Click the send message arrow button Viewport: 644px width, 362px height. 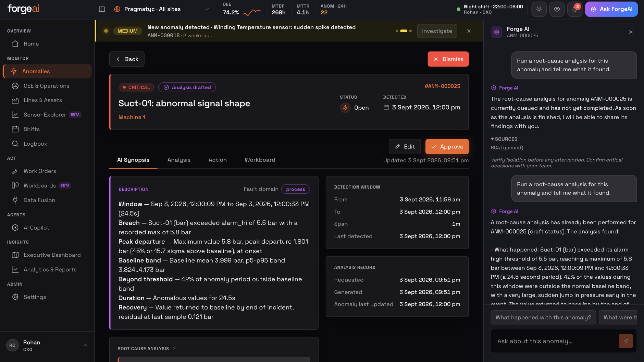click(x=626, y=341)
